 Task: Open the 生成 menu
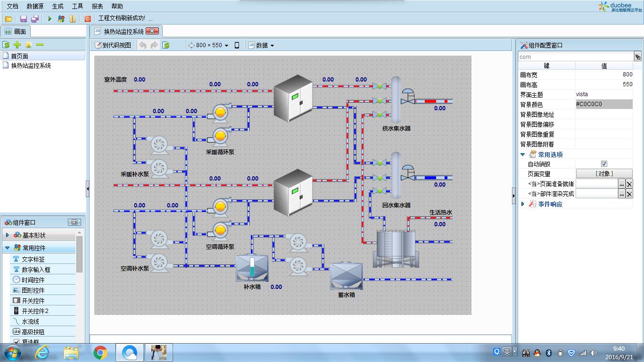pyautogui.click(x=58, y=6)
